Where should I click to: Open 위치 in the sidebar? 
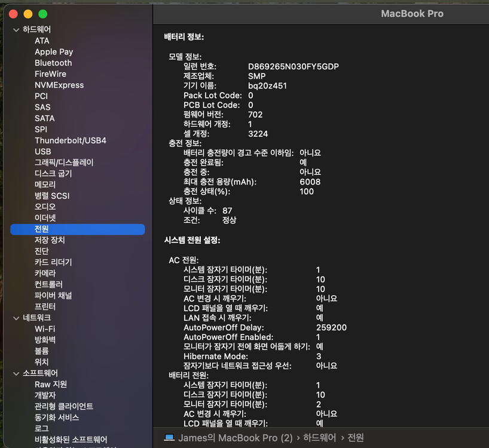42,362
